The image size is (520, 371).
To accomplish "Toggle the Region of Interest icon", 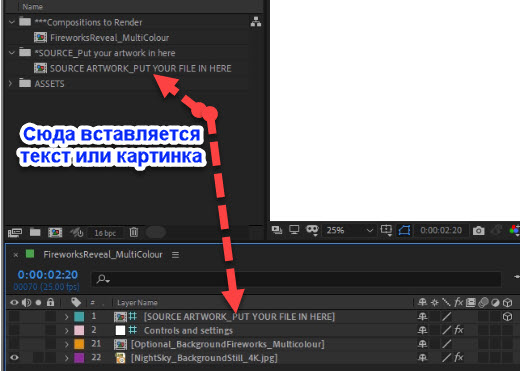I will [x=404, y=230].
